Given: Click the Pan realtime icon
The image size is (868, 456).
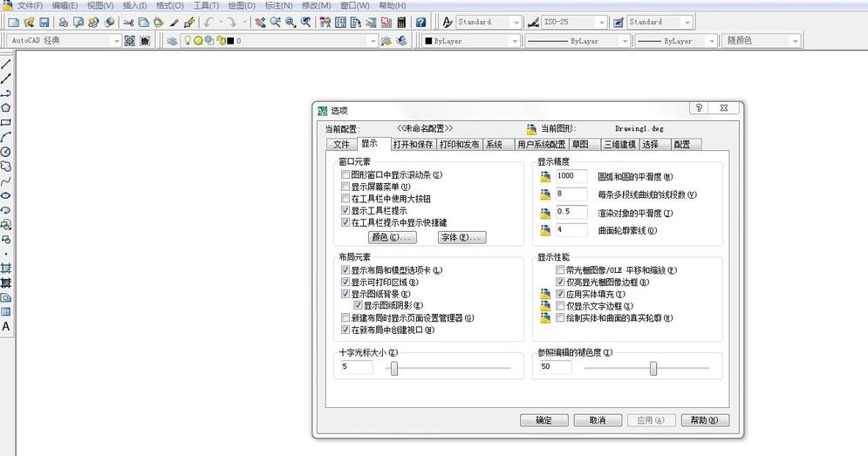Looking at the screenshot, I should pos(260,22).
